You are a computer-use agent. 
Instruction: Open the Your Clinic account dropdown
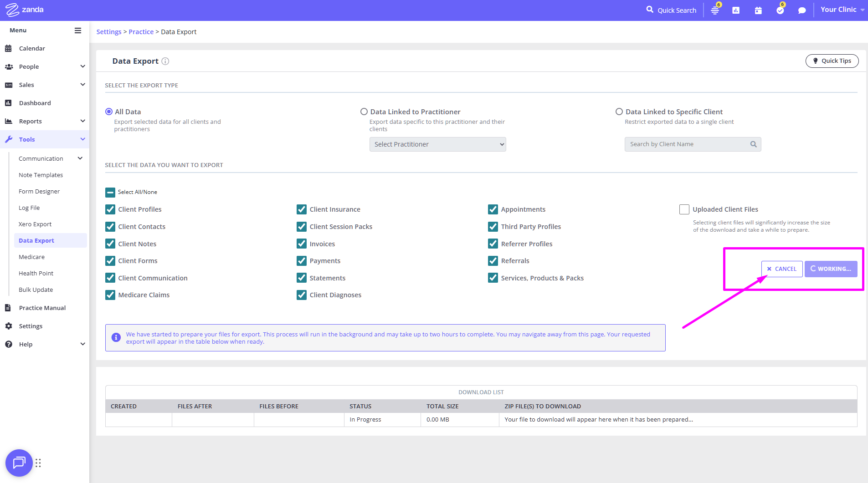pos(842,10)
